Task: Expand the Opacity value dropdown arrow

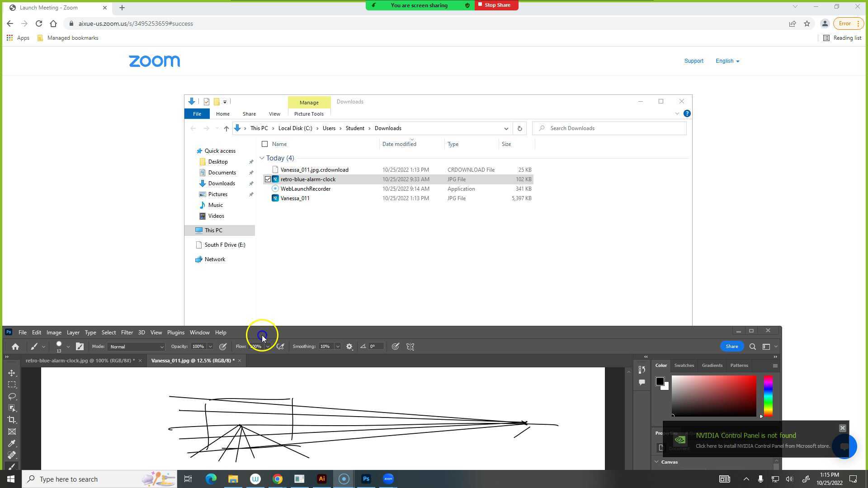Action: 210,347
